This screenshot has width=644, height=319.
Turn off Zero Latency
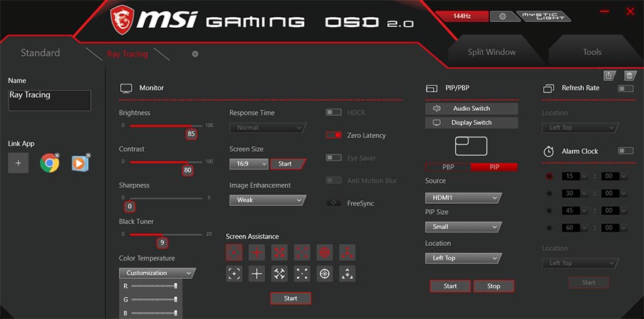pyautogui.click(x=333, y=135)
